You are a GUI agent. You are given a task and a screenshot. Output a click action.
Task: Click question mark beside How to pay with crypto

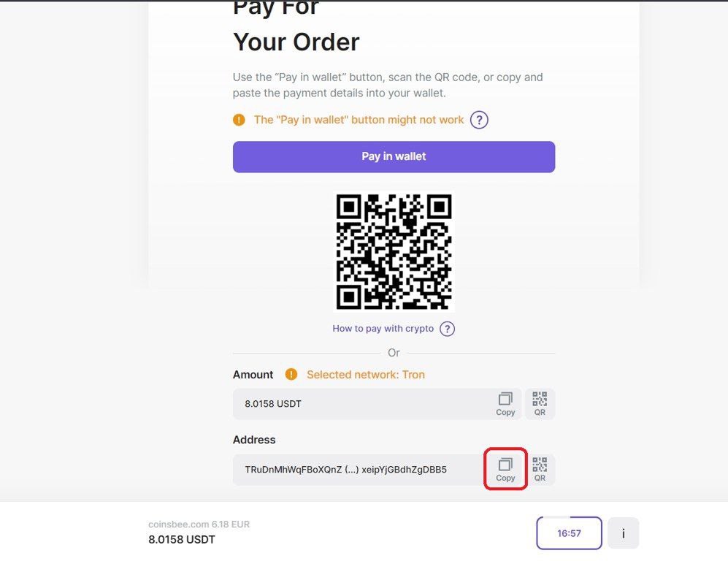448,329
